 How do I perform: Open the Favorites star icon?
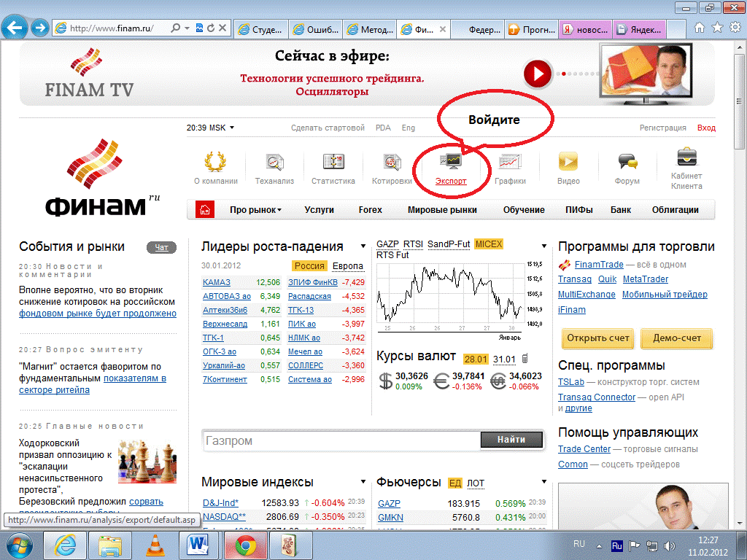pyautogui.click(x=717, y=28)
